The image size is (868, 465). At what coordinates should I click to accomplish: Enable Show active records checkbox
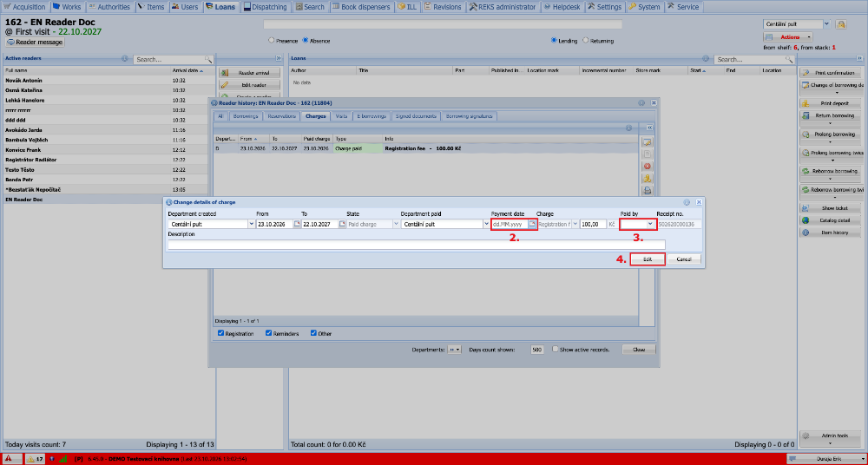tap(556, 350)
